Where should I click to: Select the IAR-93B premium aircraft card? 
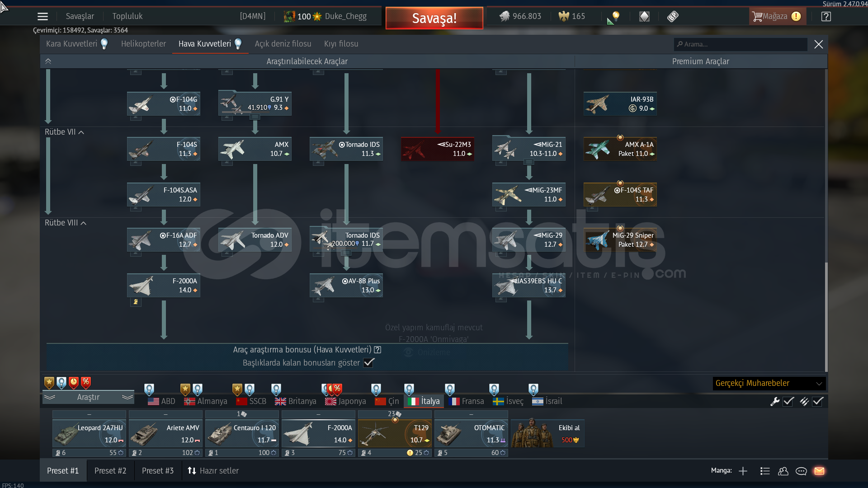pos(620,104)
